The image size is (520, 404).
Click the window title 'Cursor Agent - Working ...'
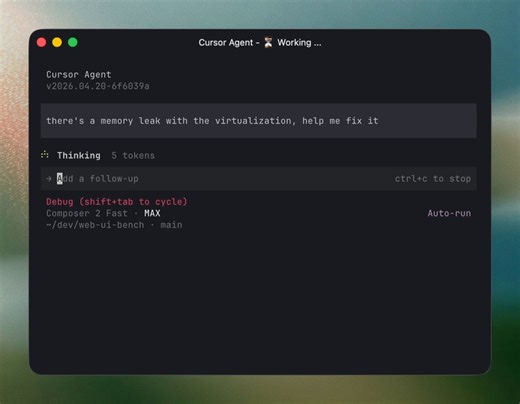click(x=260, y=43)
